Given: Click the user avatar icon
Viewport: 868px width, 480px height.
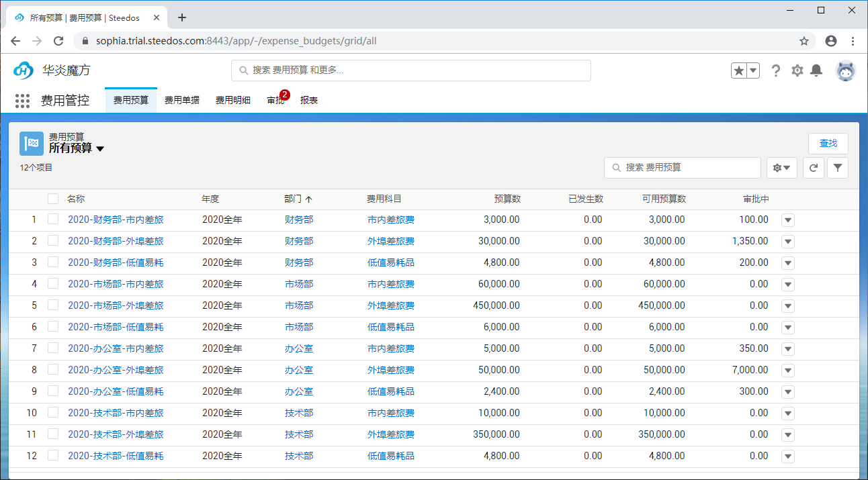Looking at the screenshot, I should 845,70.
